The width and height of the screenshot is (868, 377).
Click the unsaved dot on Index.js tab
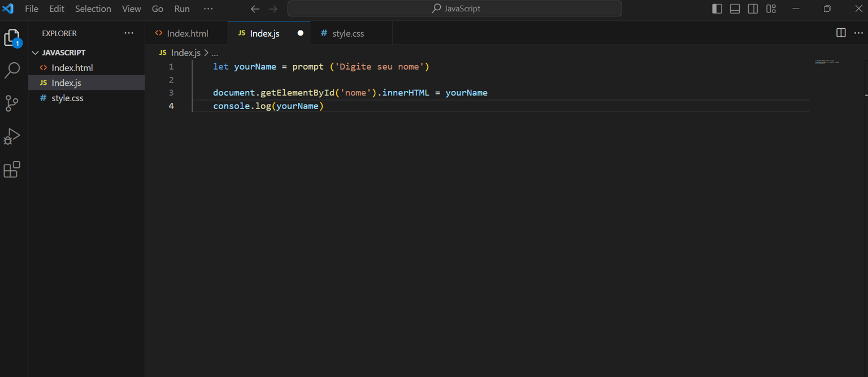click(x=301, y=33)
